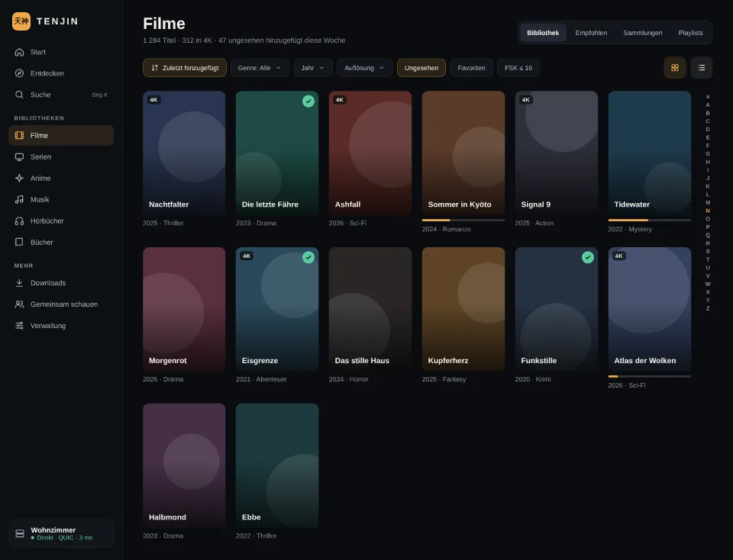Click the Suche magnifier icon

[x=19, y=95]
